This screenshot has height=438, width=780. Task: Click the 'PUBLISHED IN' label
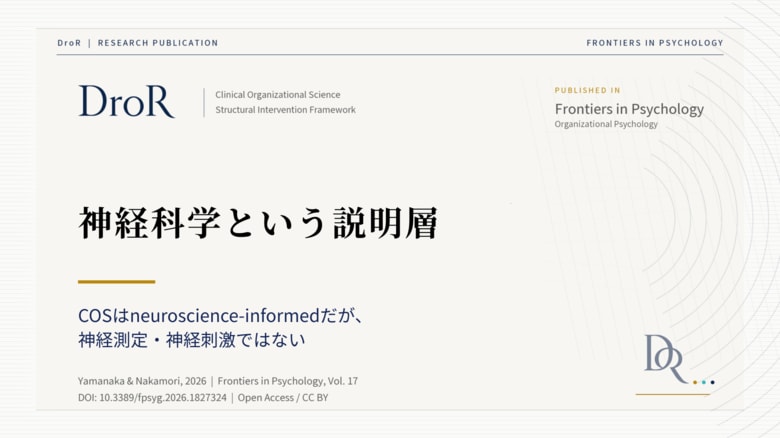point(587,90)
